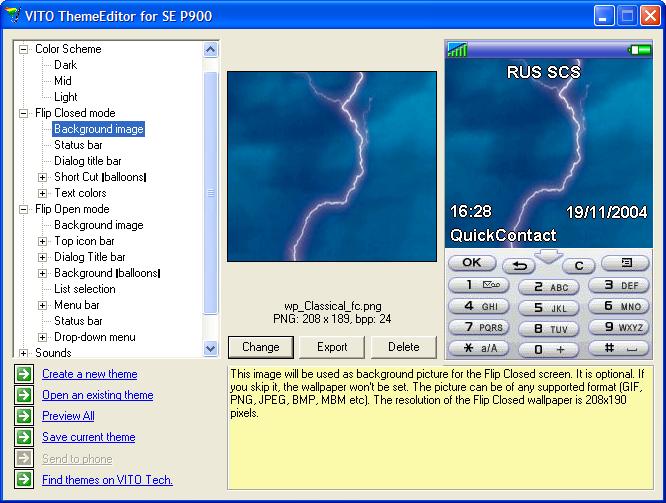Screen dimensions: 666x503
Task: Click the 4 GHI key on keypad
Action: (x=479, y=306)
